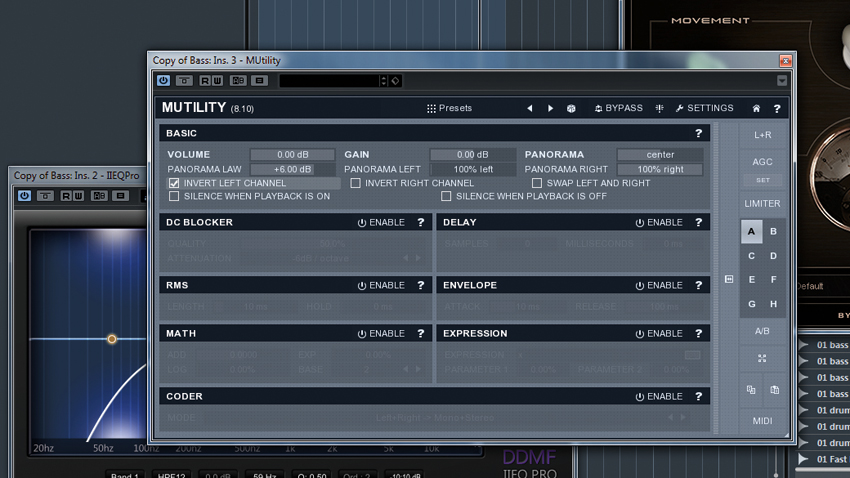
Task: Go to the previous preset arrow
Action: coord(530,108)
